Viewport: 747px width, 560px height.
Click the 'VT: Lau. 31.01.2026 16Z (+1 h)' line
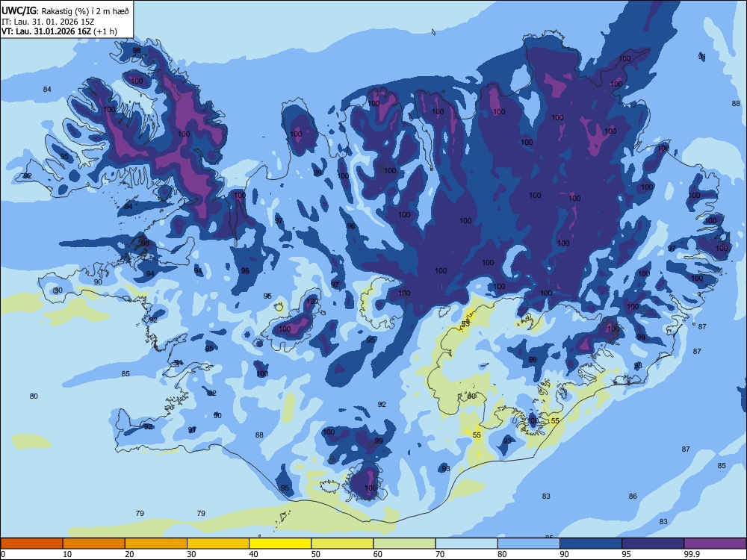59,31
